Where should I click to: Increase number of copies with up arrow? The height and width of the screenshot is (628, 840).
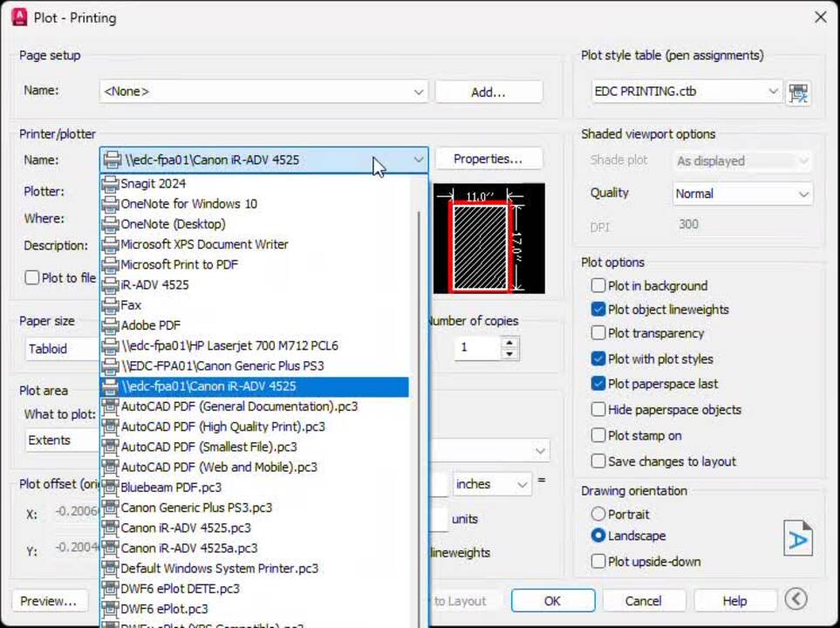tap(509, 342)
